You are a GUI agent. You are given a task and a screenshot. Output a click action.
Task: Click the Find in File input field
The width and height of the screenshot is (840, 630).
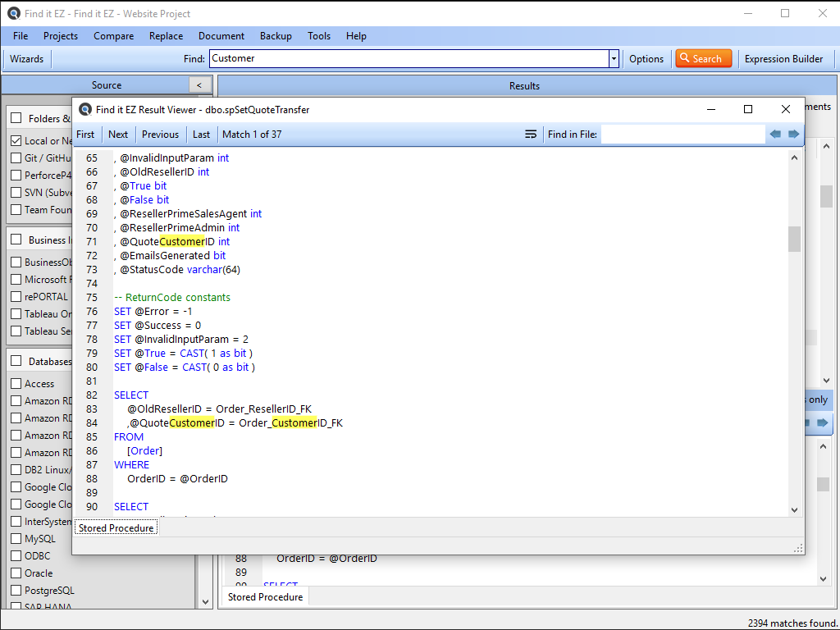pyautogui.click(x=682, y=135)
